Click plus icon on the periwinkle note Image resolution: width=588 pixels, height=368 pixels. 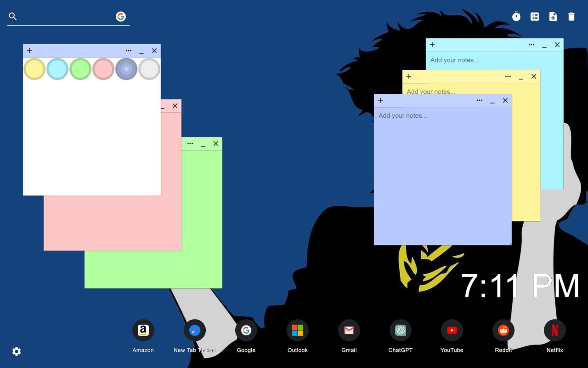pos(380,100)
